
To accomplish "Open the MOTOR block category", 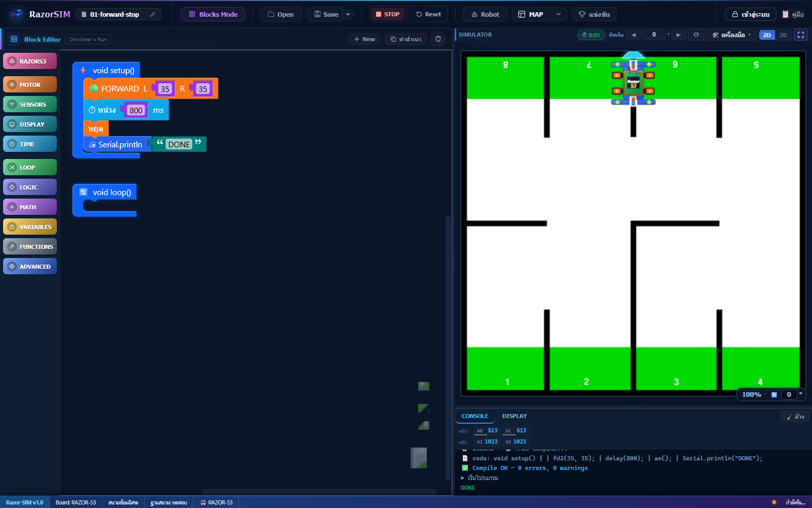I will [x=30, y=85].
